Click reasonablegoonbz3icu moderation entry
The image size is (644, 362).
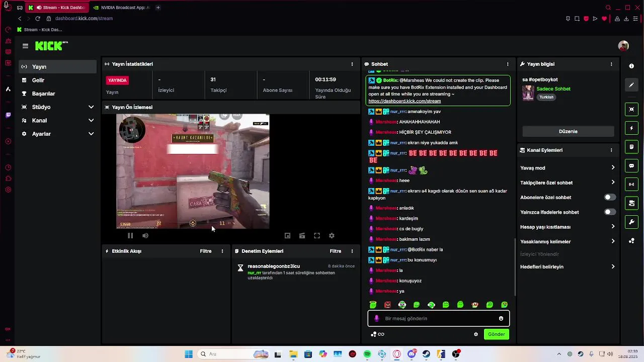click(x=296, y=271)
